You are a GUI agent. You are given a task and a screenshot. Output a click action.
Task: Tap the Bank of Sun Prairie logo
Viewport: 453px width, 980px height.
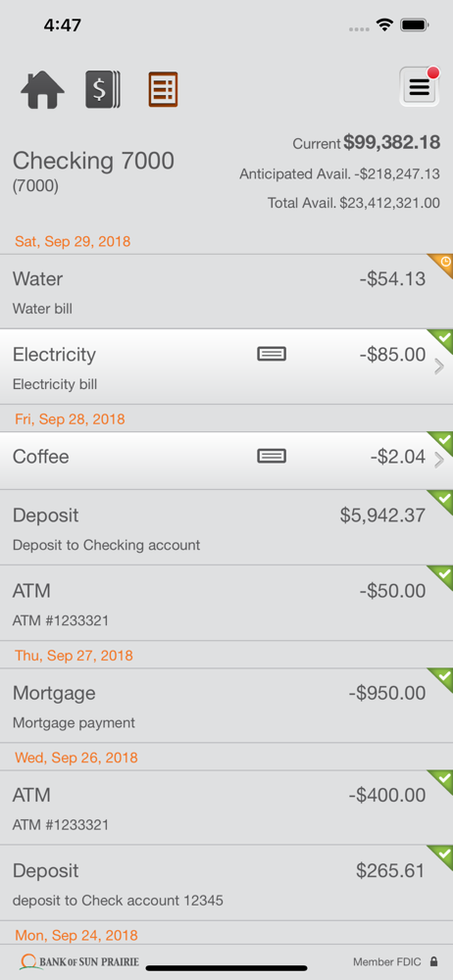tap(79, 961)
